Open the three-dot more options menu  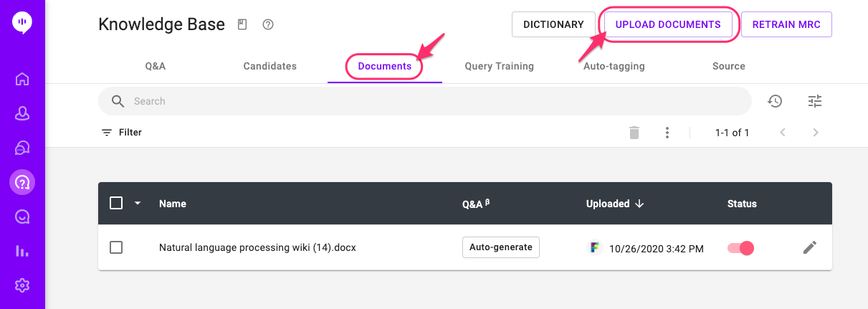pyautogui.click(x=667, y=133)
